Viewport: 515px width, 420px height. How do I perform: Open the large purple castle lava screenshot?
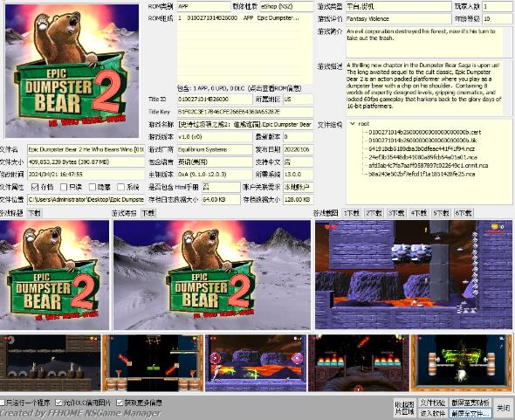414,275
